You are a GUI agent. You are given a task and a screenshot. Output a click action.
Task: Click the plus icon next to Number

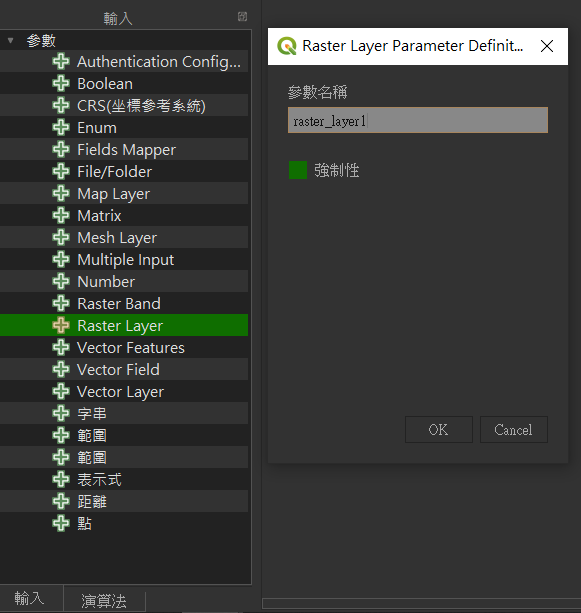[x=61, y=281]
